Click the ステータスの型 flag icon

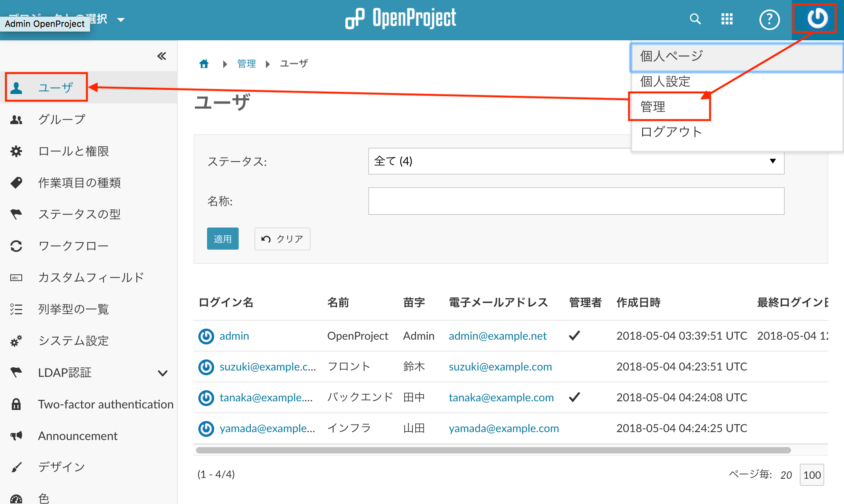(x=16, y=214)
